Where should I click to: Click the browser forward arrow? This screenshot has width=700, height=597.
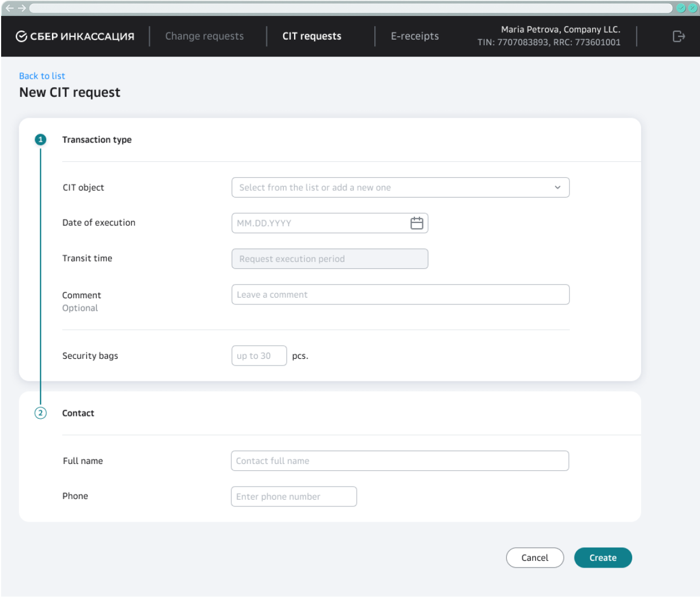pyautogui.click(x=22, y=8)
